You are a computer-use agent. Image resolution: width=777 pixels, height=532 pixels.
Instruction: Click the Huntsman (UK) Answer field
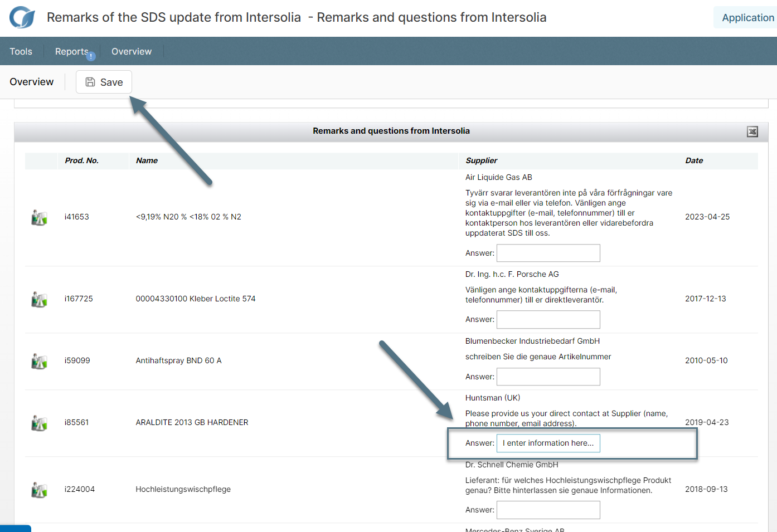(548, 443)
